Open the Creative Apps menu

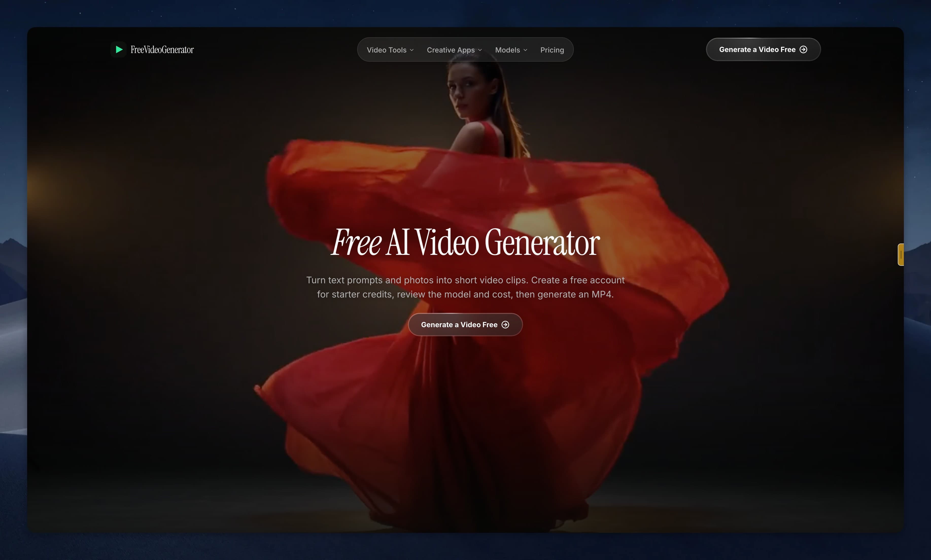click(x=454, y=50)
